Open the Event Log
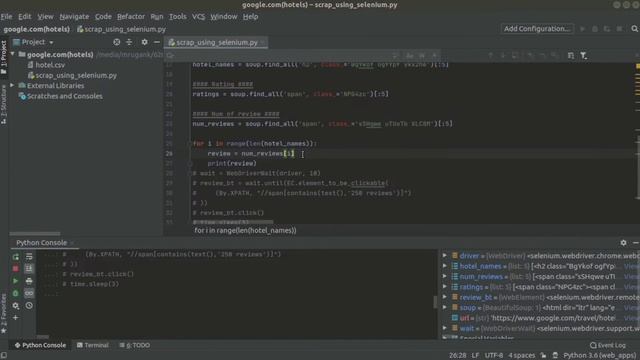The width and height of the screenshot is (640, 360). point(608,345)
